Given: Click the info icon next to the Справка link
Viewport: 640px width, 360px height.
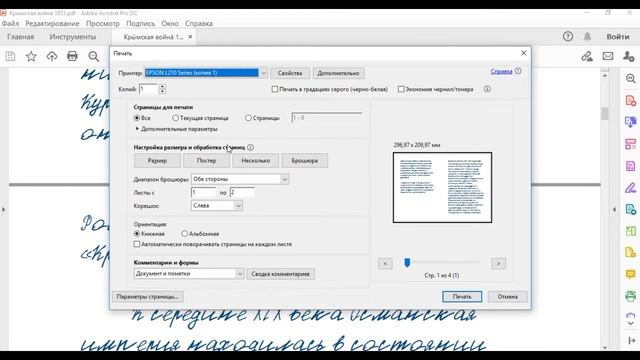Looking at the screenshot, I should point(518,71).
